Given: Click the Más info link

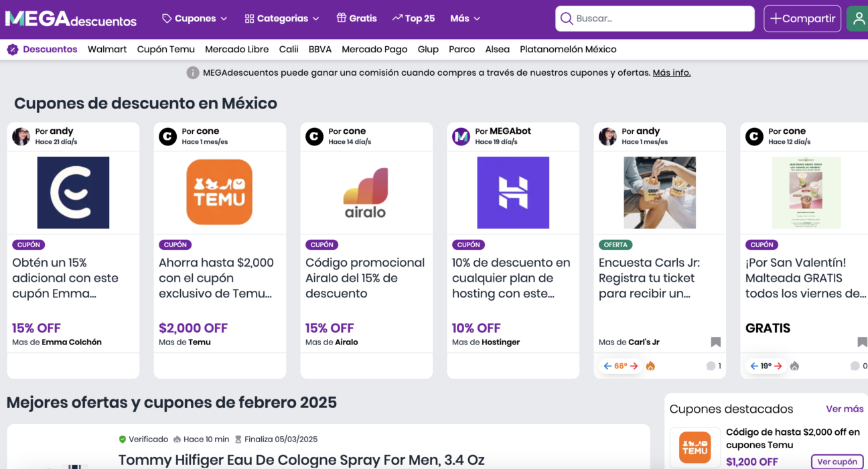Looking at the screenshot, I should (x=672, y=72).
